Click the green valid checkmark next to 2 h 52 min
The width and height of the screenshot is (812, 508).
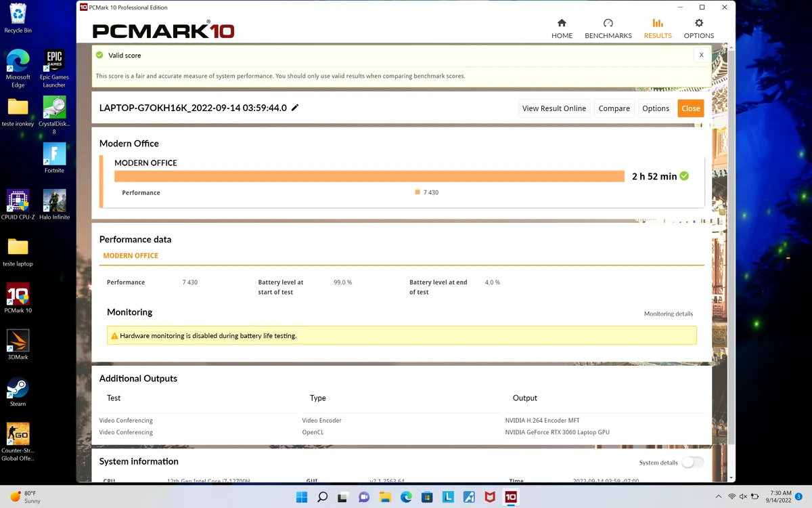684,176
